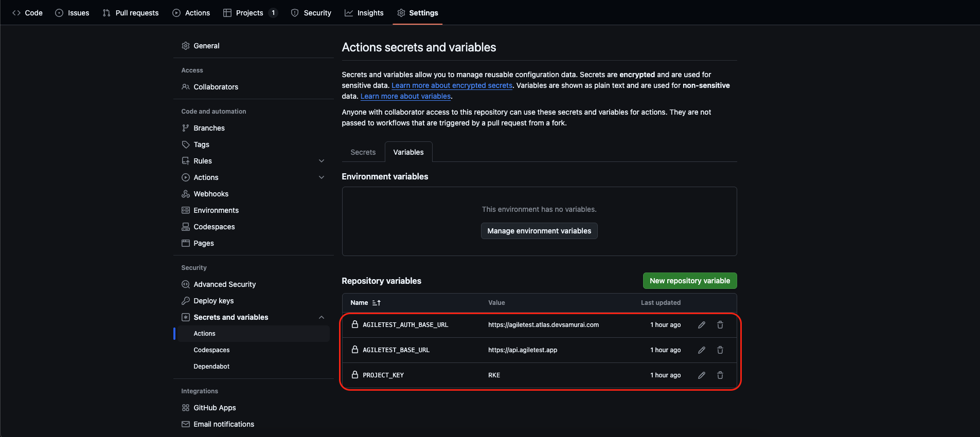
Task: Delete the AGILETEST_BASE_URL variable with trash icon
Action: 720,350
